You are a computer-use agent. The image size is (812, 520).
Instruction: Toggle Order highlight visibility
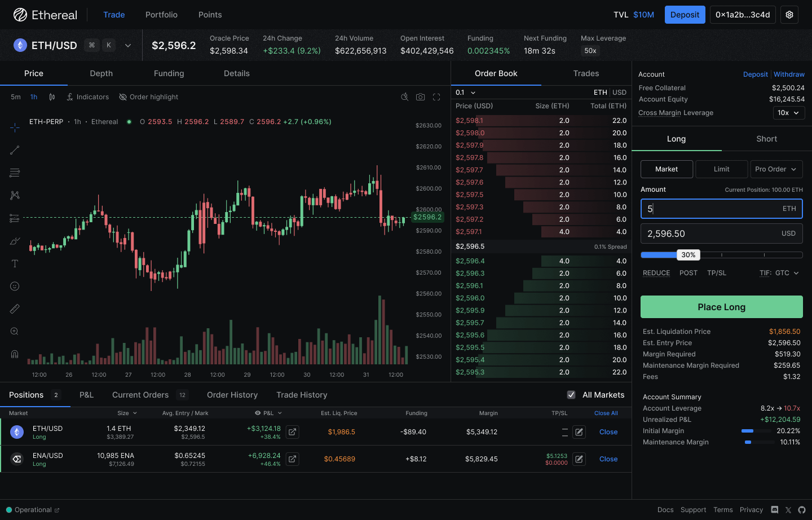coord(148,97)
